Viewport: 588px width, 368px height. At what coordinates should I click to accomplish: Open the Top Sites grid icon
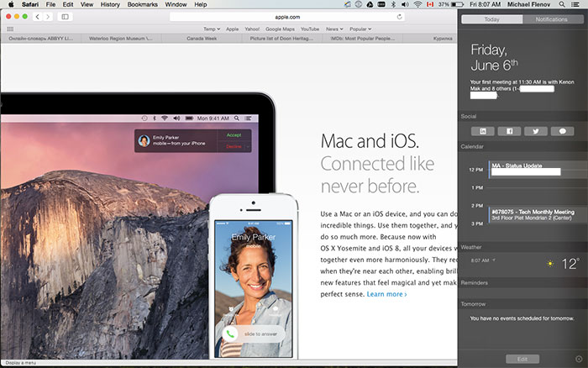pos(9,29)
